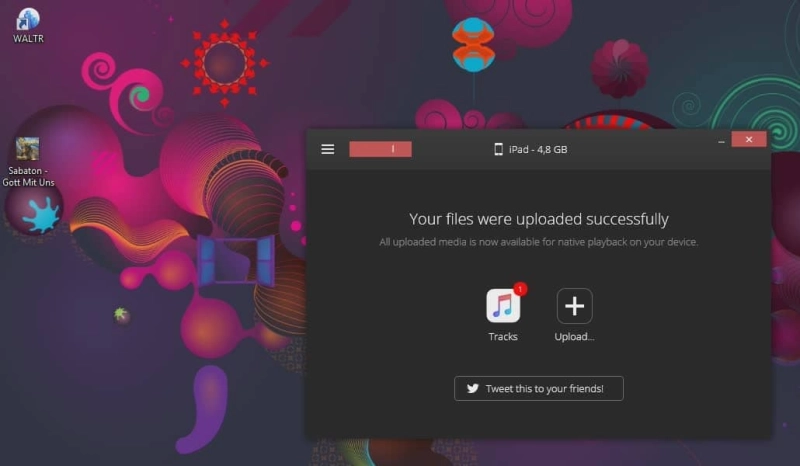Click the 'Your files were uploaded successfully' heading
800x466 pixels.
[x=539, y=219]
